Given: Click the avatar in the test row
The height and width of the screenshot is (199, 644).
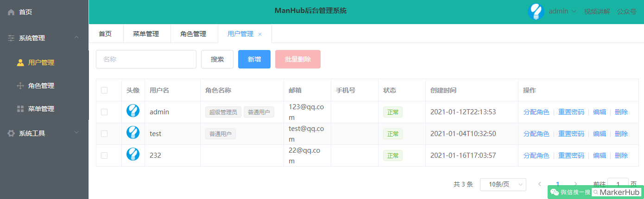Looking at the screenshot, I should (x=133, y=132).
